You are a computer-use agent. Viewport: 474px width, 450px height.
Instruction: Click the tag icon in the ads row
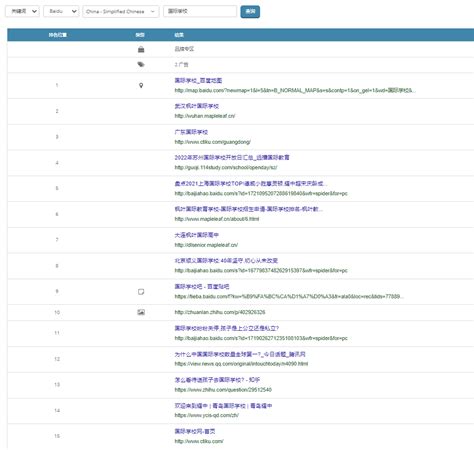141,64
